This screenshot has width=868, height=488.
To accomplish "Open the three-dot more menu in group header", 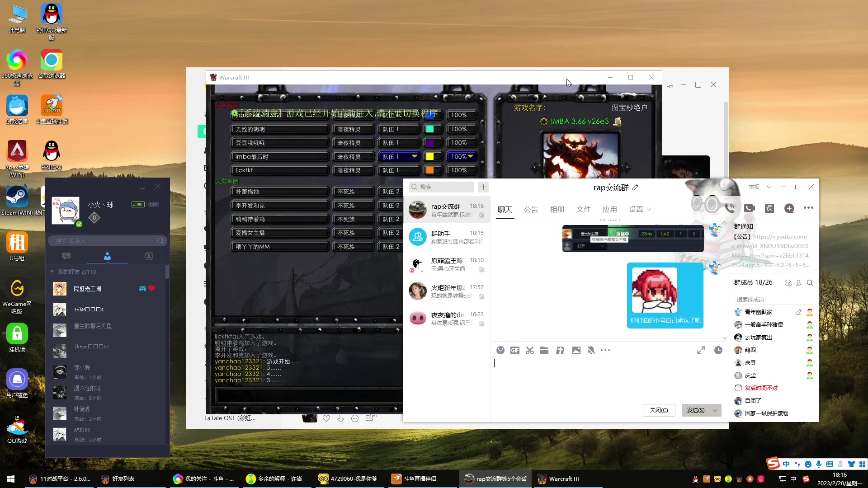I will click(x=809, y=208).
